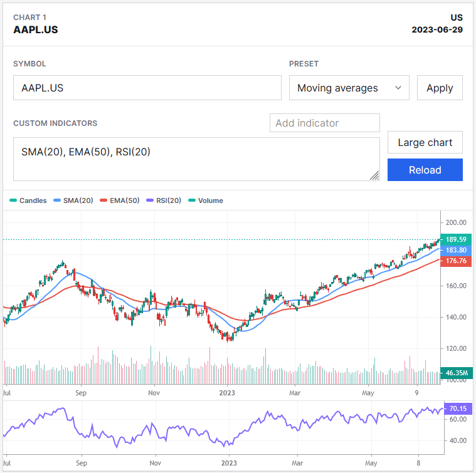Click the 2023-06-29 date text

click(x=437, y=29)
